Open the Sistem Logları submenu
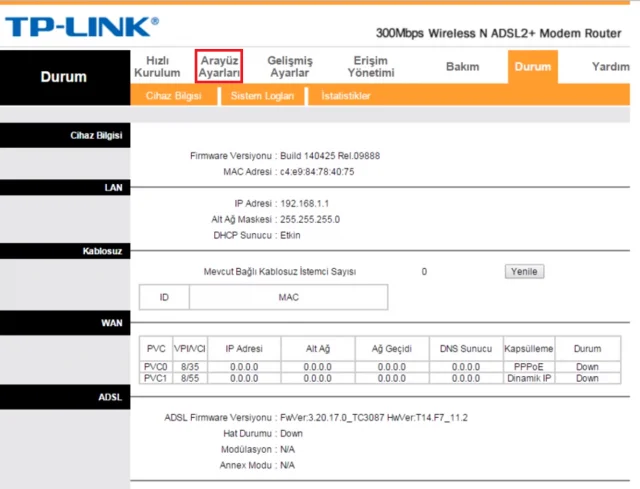Image resolution: width=640 pixels, height=489 pixels. pyautogui.click(x=262, y=96)
